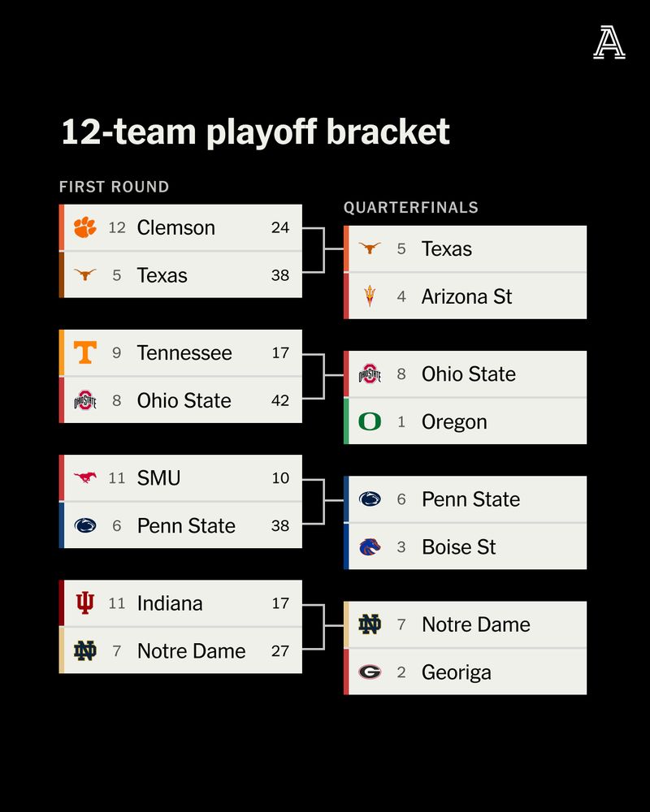
Task: Click the Arizona St team name
Action: [x=466, y=296]
